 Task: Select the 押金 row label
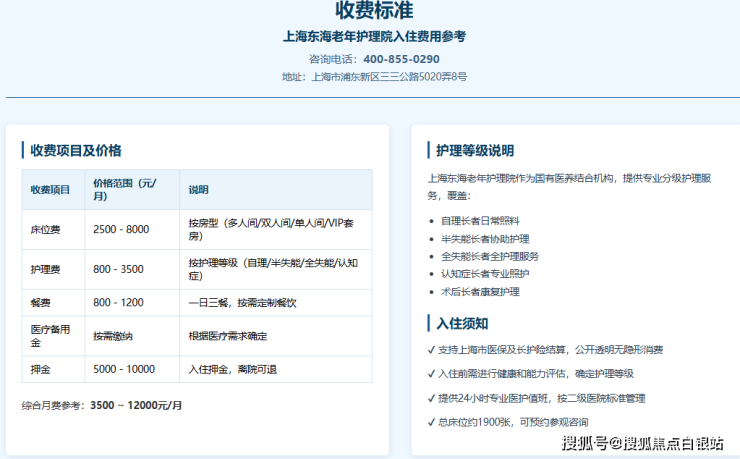(x=40, y=369)
